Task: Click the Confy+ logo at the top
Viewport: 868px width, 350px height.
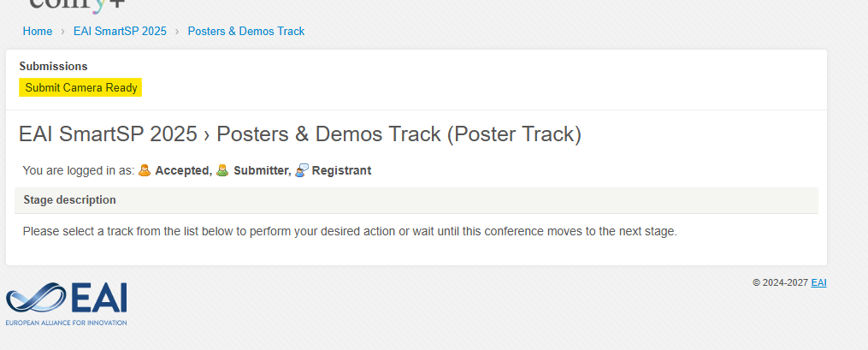Action: click(76, 5)
